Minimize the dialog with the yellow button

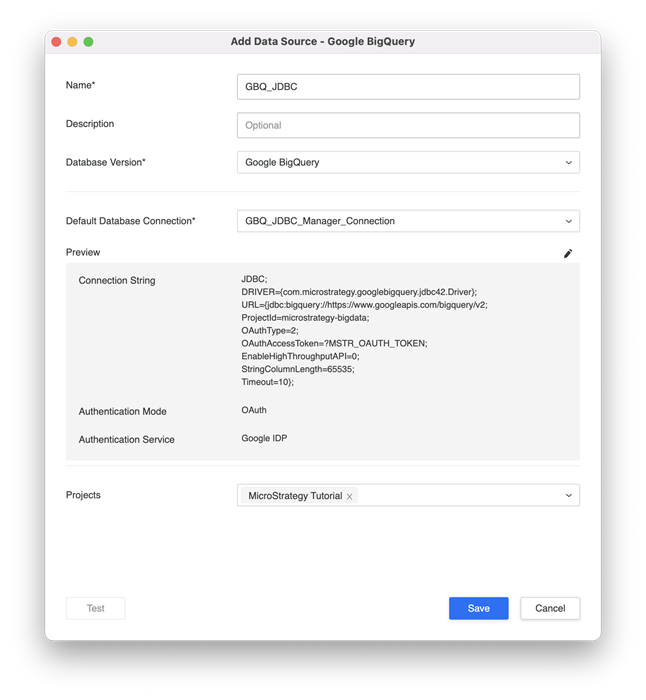point(72,42)
